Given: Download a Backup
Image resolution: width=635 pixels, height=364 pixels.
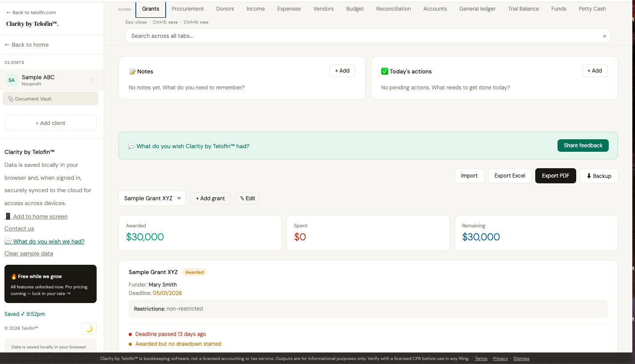Looking at the screenshot, I should pos(599,176).
